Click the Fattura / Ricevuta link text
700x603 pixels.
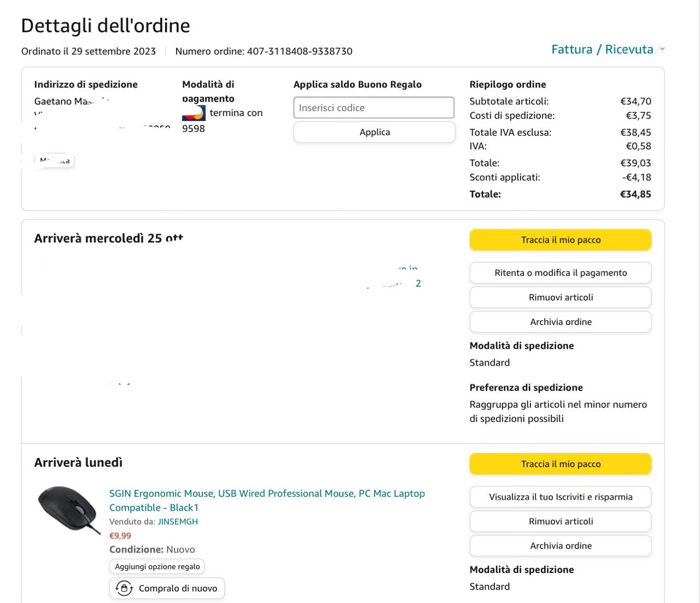point(602,49)
